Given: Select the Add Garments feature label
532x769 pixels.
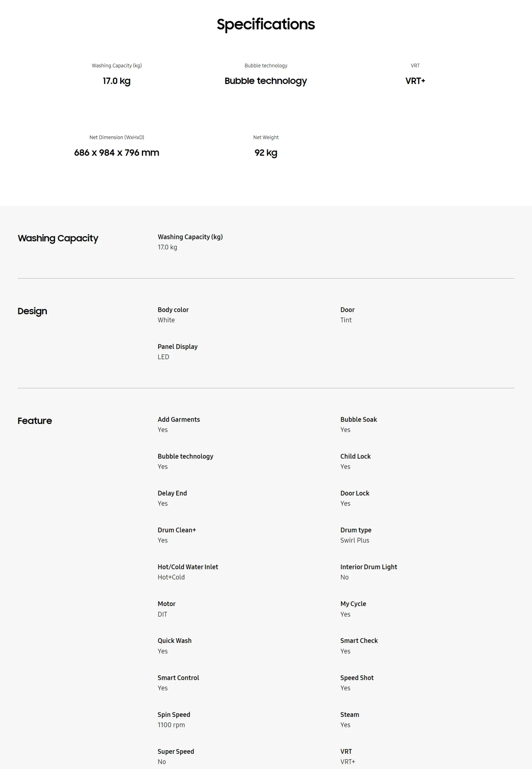Looking at the screenshot, I should click(x=179, y=419).
